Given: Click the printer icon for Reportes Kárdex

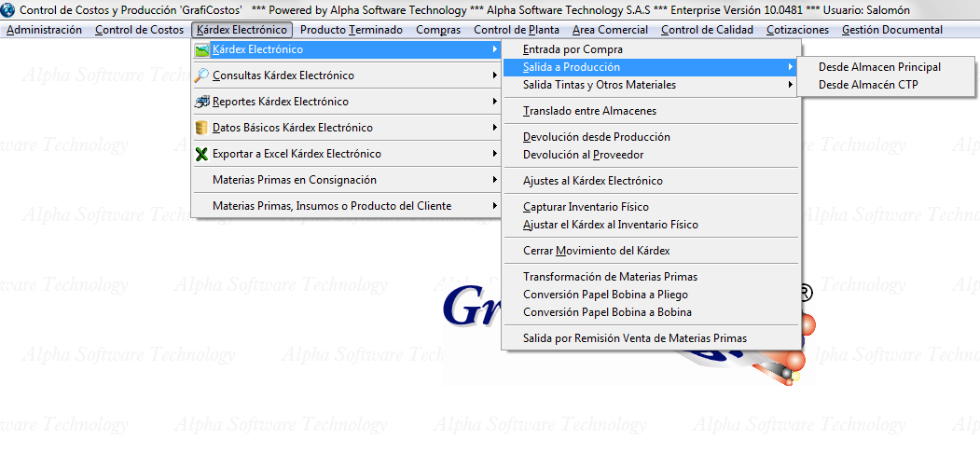Looking at the screenshot, I should tap(201, 102).
